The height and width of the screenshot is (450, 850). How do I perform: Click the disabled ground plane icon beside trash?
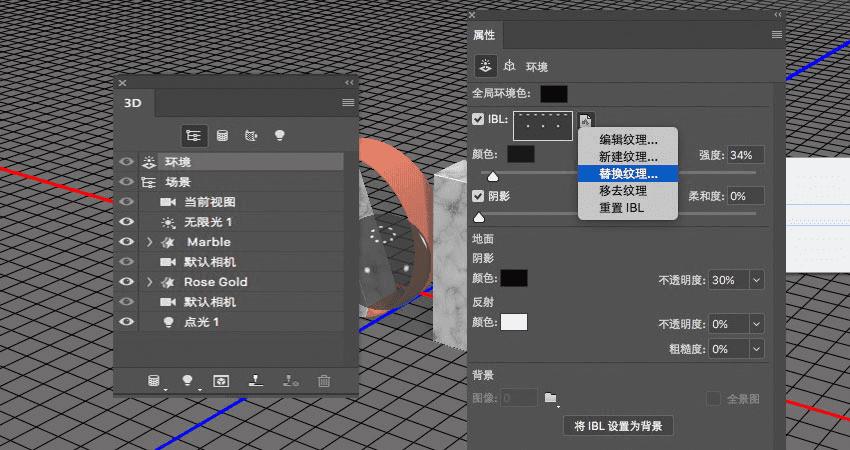pos(290,381)
